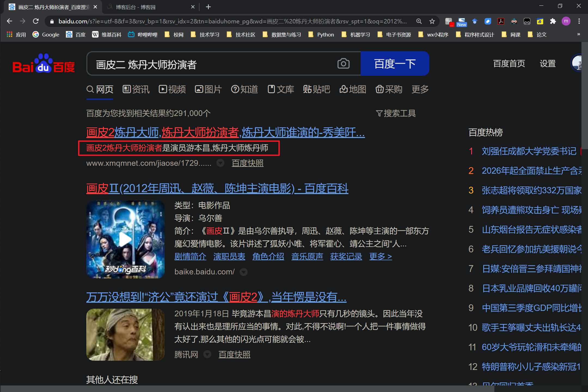Switch to 图片 search tab
Viewport: 588px width, 392px height.
click(x=208, y=89)
